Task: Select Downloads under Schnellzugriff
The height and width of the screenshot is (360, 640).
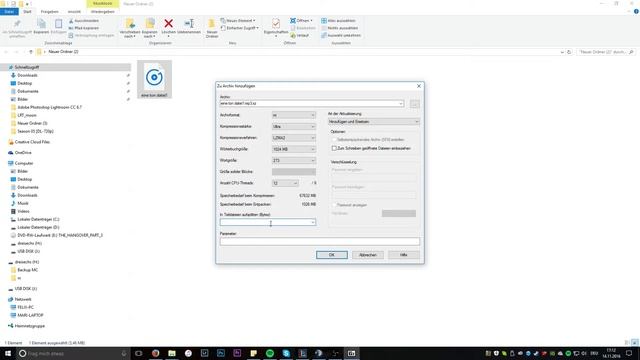Action: (27, 75)
